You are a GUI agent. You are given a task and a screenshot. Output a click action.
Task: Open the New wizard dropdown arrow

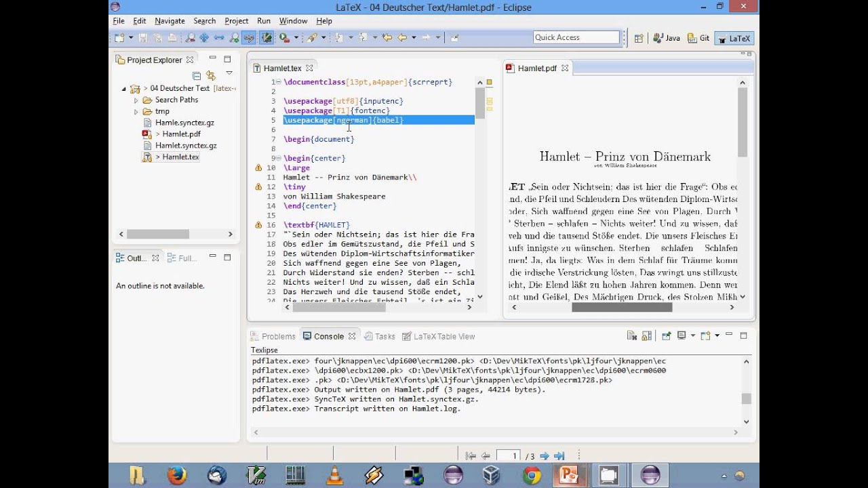point(130,38)
